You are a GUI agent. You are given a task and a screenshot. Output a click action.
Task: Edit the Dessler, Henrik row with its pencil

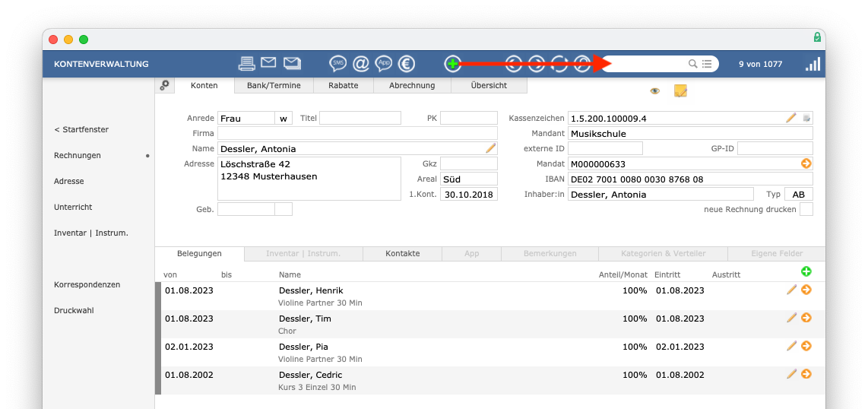click(x=791, y=289)
